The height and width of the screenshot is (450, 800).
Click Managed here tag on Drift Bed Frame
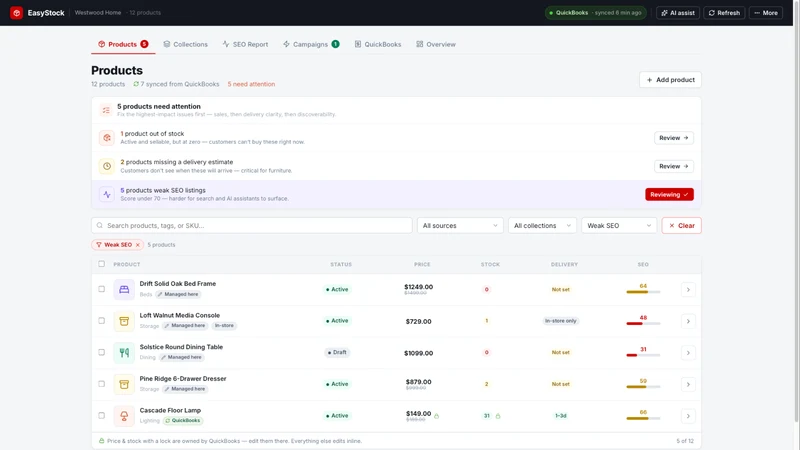pyautogui.click(x=178, y=294)
